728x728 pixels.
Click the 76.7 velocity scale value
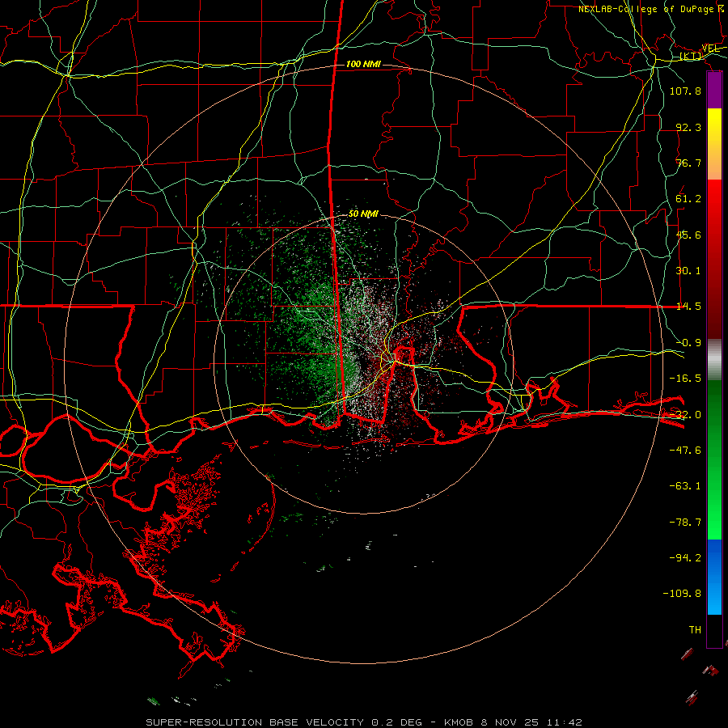pyautogui.click(x=688, y=163)
